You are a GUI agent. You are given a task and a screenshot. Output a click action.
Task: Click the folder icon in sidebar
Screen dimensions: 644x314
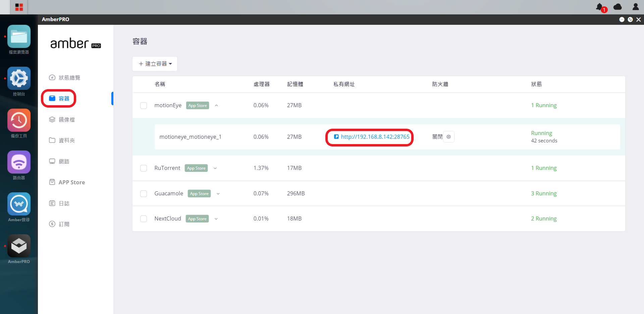(x=52, y=140)
